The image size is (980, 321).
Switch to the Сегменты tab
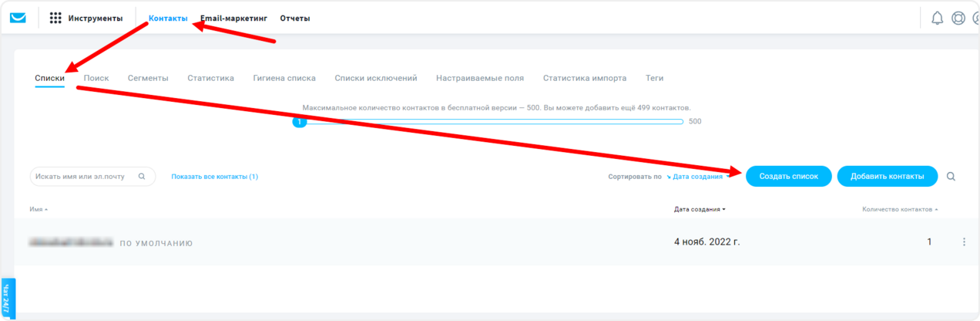tap(148, 78)
